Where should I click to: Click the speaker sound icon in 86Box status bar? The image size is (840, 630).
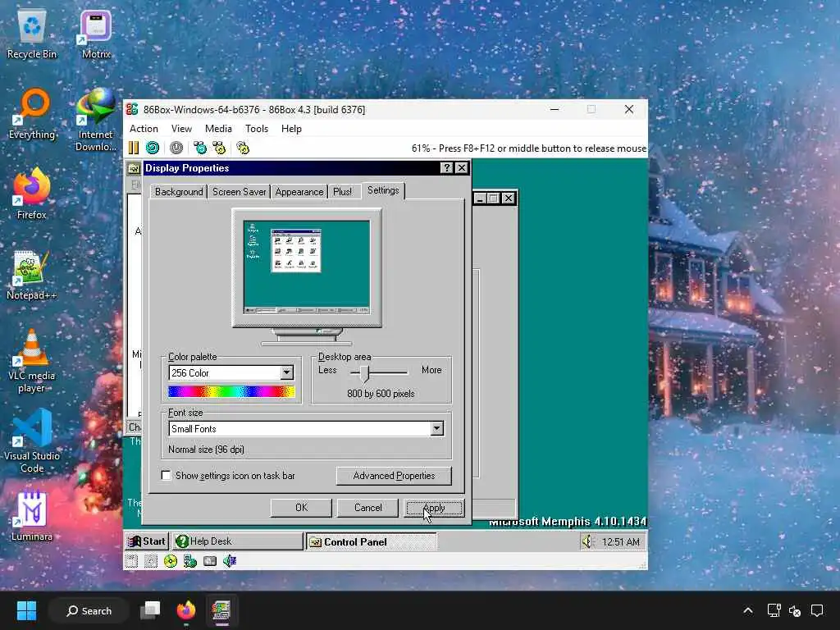click(230, 561)
